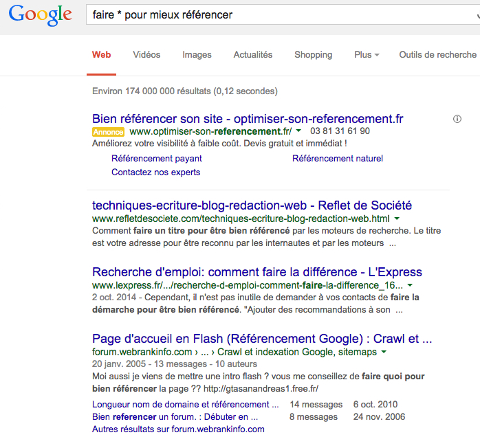
Task: Open Page d'accueil en Flash result
Action: pyautogui.click(x=262, y=339)
